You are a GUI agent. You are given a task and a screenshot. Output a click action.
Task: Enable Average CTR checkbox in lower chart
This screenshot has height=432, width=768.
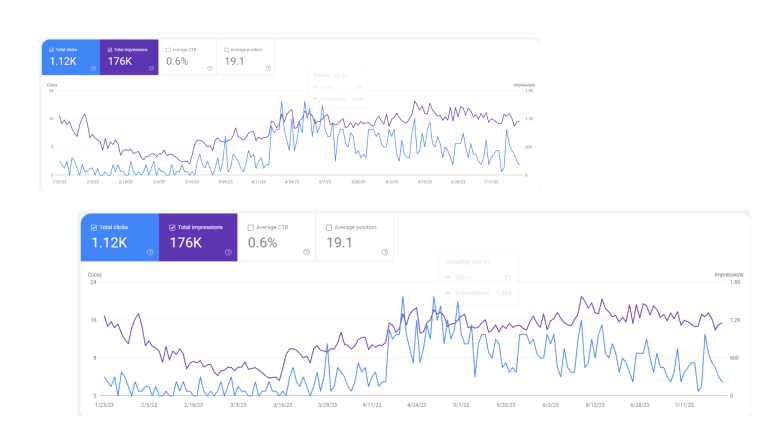pos(249,227)
